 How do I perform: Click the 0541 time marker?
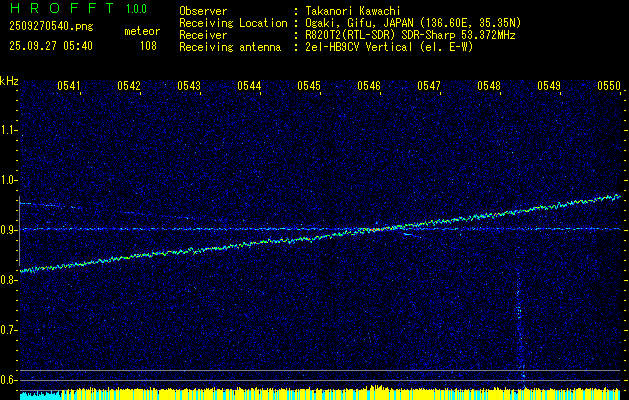coord(69,87)
